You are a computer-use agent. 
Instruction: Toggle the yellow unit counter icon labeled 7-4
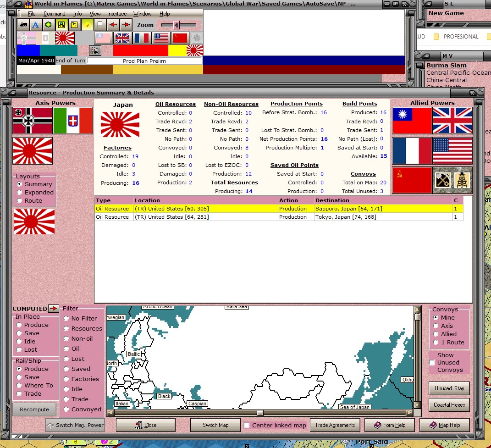[61, 25]
